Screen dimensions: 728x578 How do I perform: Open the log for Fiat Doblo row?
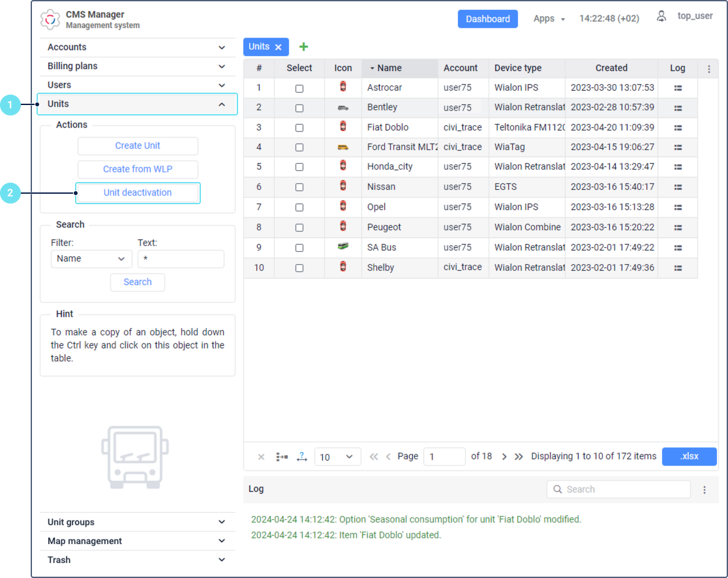[x=678, y=128]
